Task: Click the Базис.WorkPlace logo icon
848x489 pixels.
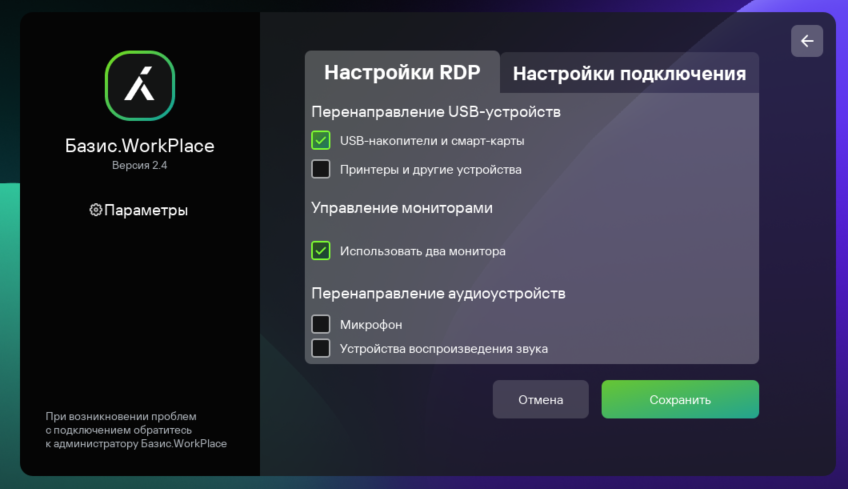Action: (140, 85)
